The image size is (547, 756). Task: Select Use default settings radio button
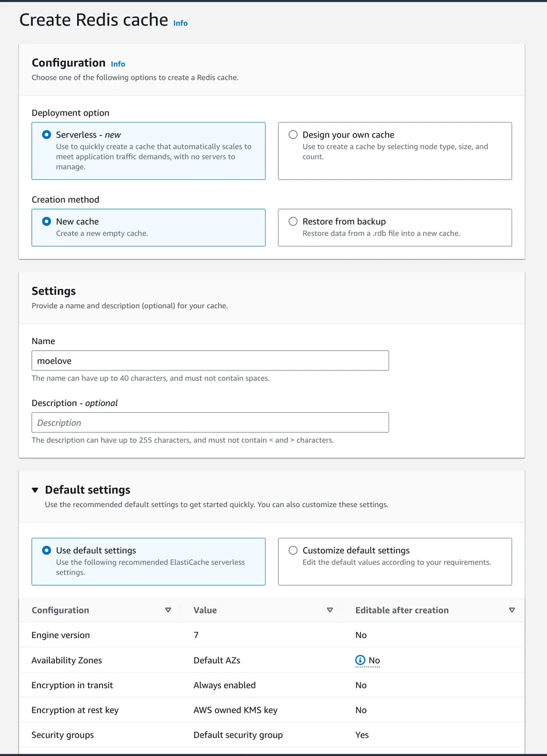coord(46,550)
